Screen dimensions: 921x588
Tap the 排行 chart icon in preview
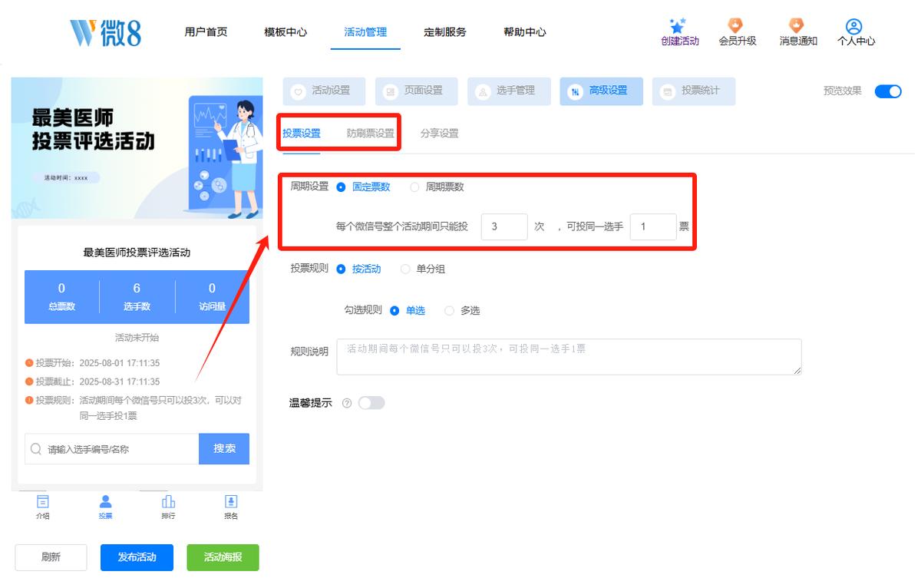pos(168,501)
